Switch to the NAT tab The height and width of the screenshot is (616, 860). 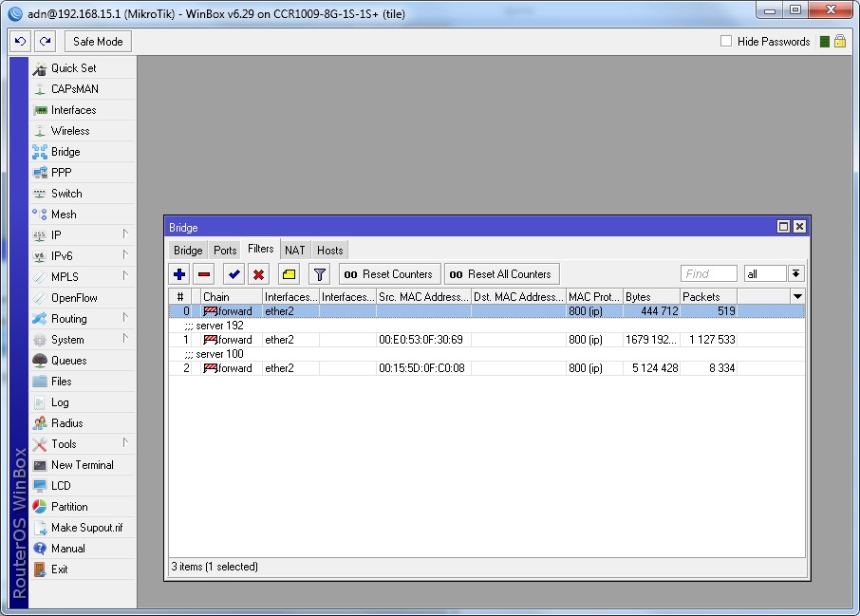(x=295, y=251)
